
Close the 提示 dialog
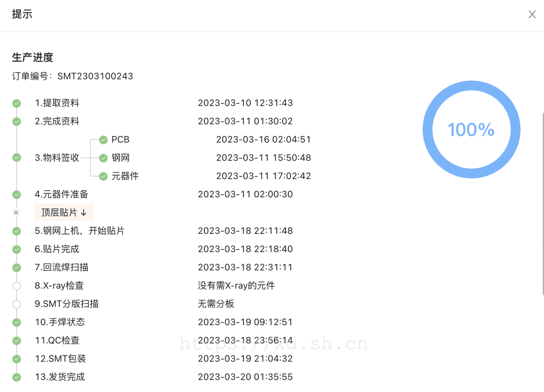[532, 15]
